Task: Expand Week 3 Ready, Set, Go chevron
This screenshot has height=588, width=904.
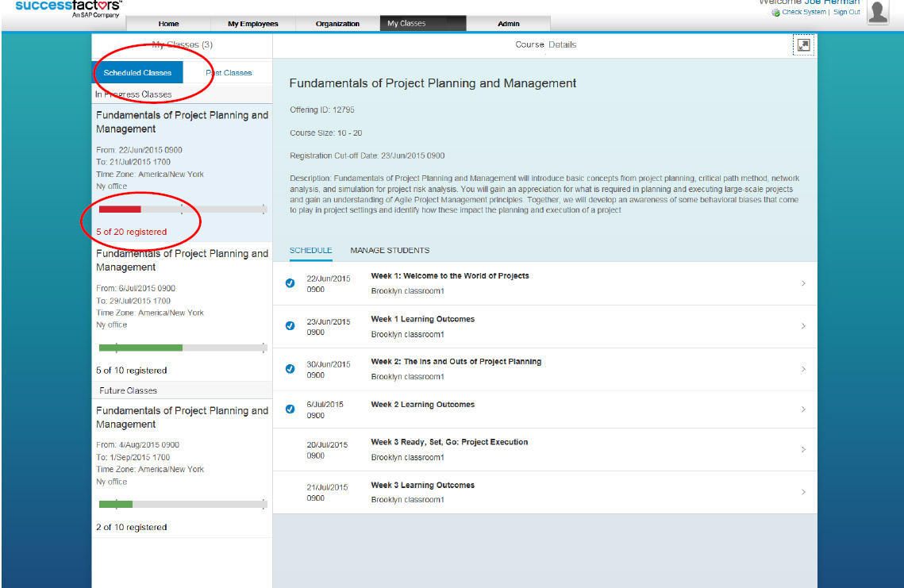Action: (x=803, y=450)
